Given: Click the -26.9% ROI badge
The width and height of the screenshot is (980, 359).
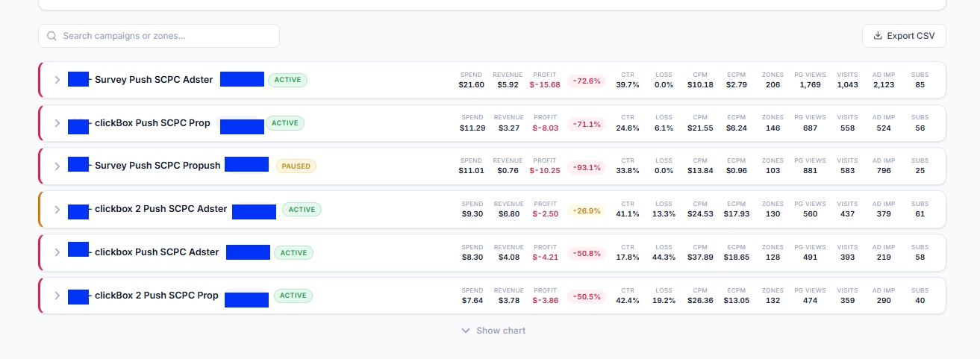Looking at the screenshot, I should coord(587,210).
